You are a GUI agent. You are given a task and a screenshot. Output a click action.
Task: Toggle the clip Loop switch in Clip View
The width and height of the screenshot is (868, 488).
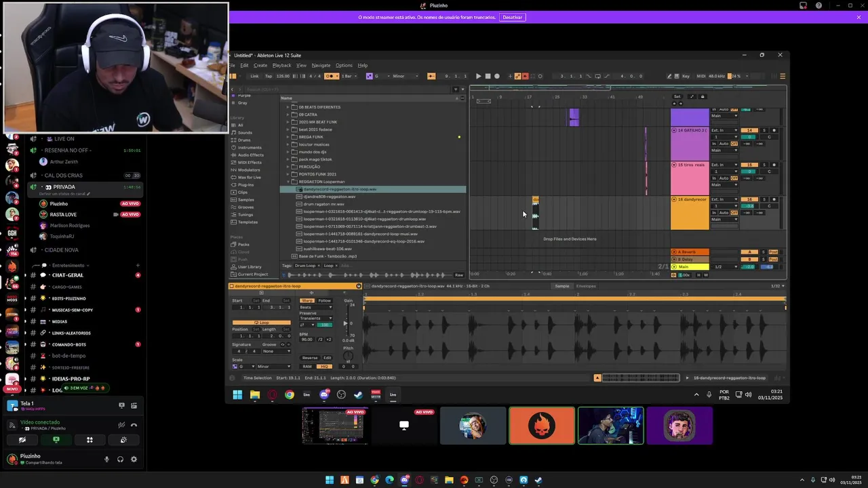click(262, 323)
